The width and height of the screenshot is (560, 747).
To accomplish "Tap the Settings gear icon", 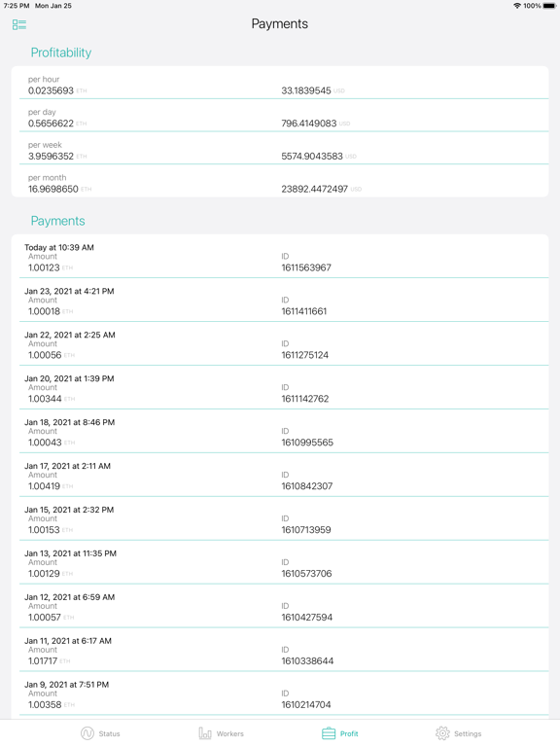I will (x=442, y=733).
